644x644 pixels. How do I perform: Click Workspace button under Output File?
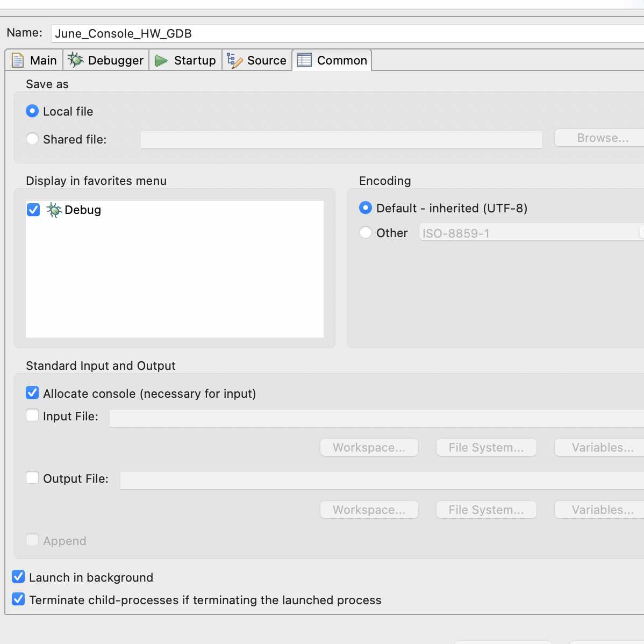[369, 510]
